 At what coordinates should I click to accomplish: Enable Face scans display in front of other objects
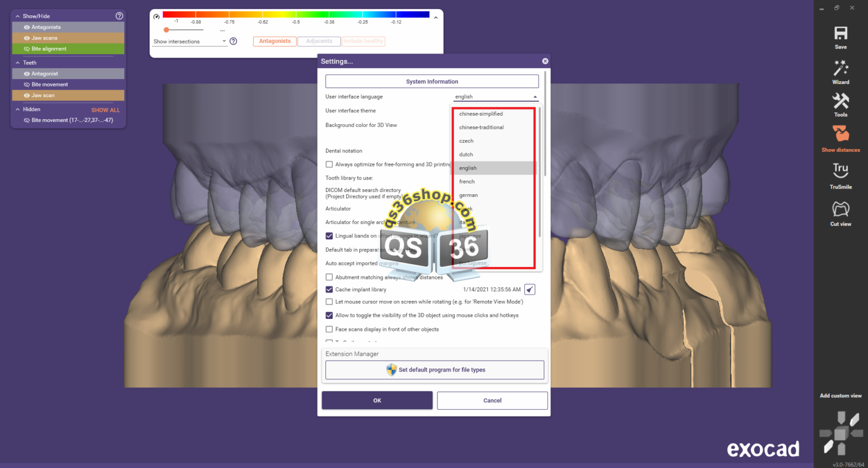pyautogui.click(x=329, y=329)
